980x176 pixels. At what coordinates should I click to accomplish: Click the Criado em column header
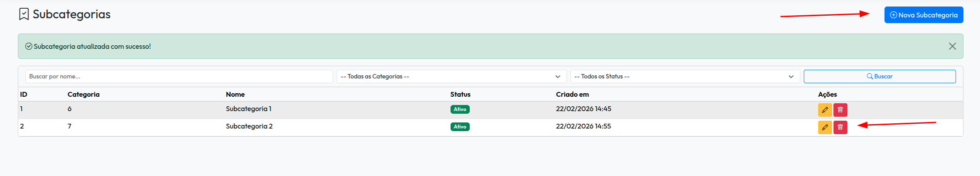572,94
